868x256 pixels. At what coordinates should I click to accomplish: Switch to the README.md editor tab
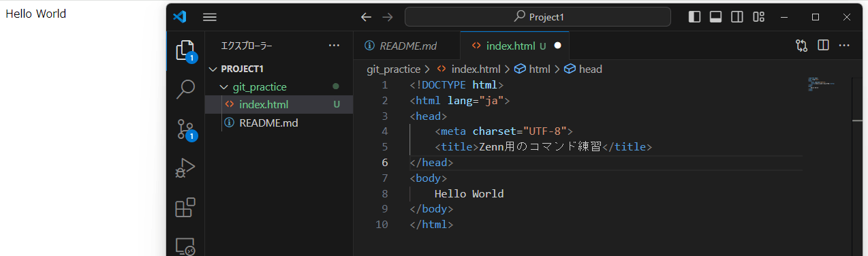click(x=407, y=46)
